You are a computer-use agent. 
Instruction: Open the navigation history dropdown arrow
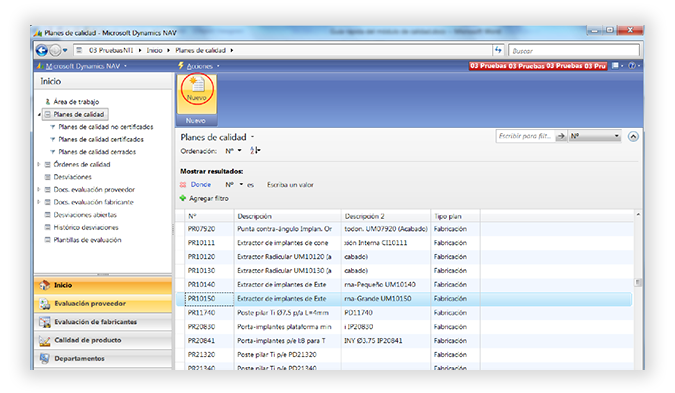(65, 50)
